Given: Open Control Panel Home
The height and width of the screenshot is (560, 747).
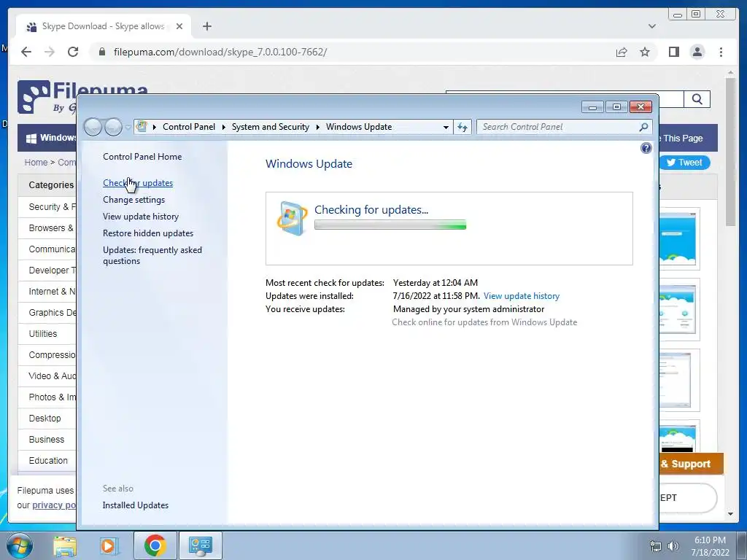Looking at the screenshot, I should click(x=142, y=157).
